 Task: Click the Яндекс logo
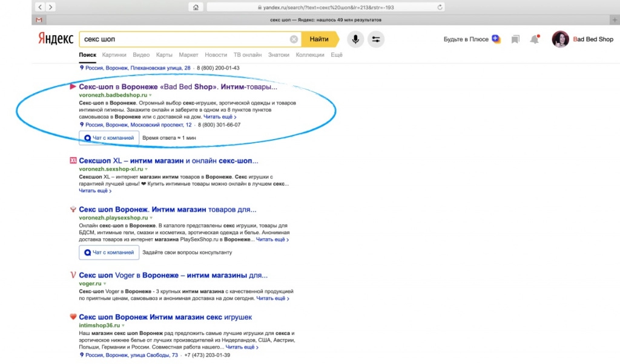pos(56,39)
